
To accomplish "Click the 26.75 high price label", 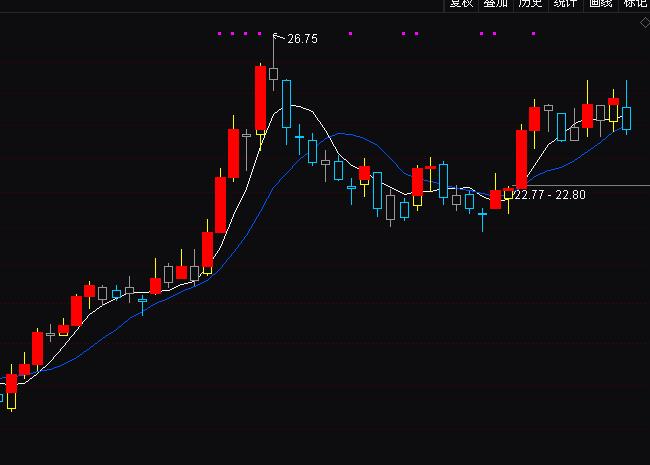I will pos(302,39).
